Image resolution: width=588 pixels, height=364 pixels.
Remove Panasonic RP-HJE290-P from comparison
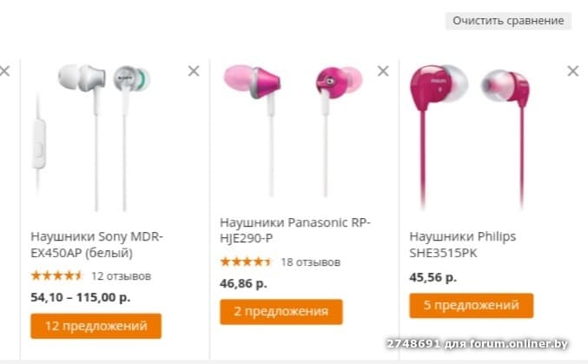point(383,71)
